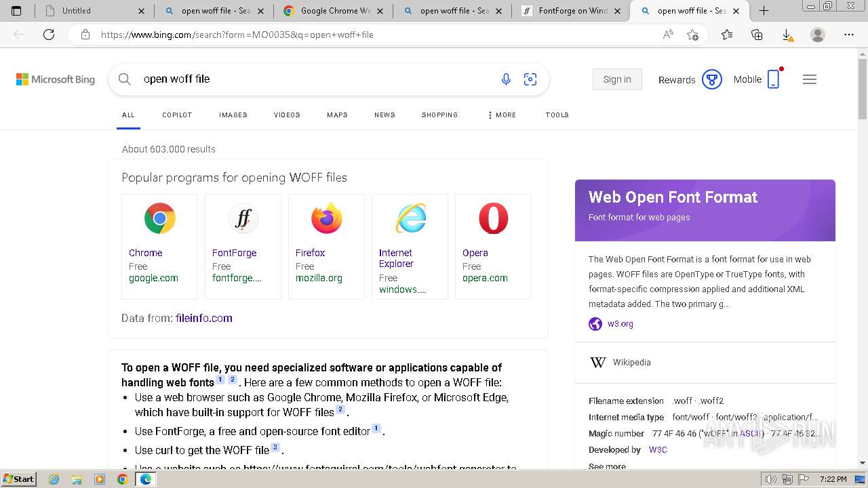Click the volume speaker tray icon
This screenshot has height=488, width=868.
[x=771, y=479]
